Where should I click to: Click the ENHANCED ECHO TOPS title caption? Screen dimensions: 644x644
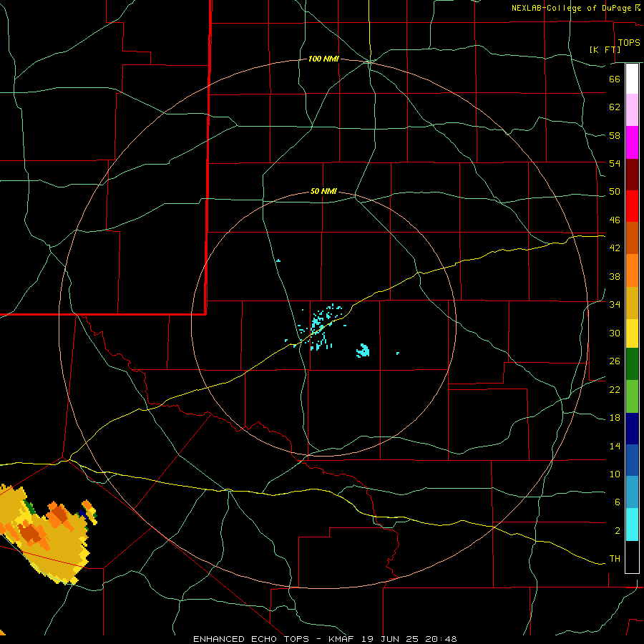[325, 639]
